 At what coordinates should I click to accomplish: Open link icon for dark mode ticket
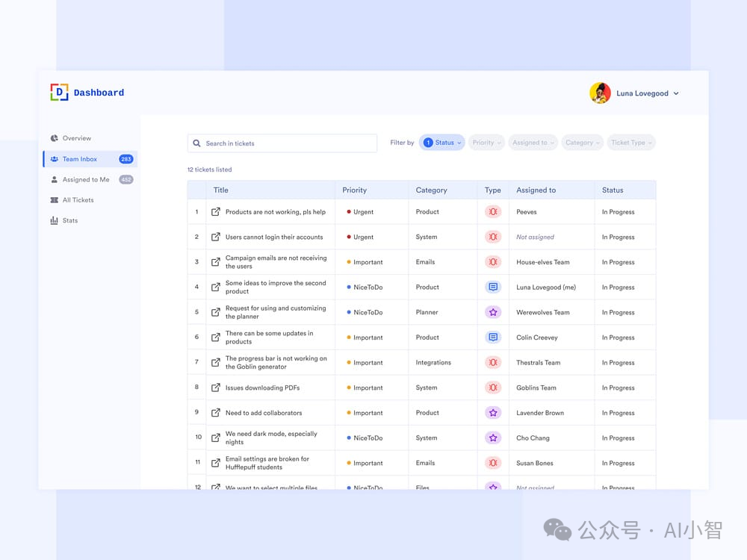point(216,438)
